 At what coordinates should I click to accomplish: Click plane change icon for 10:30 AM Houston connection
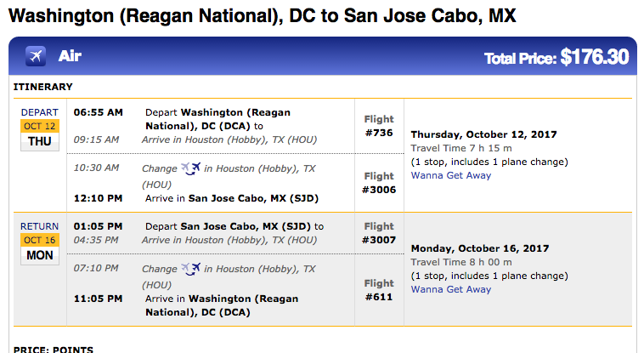click(x=190, y=168)
